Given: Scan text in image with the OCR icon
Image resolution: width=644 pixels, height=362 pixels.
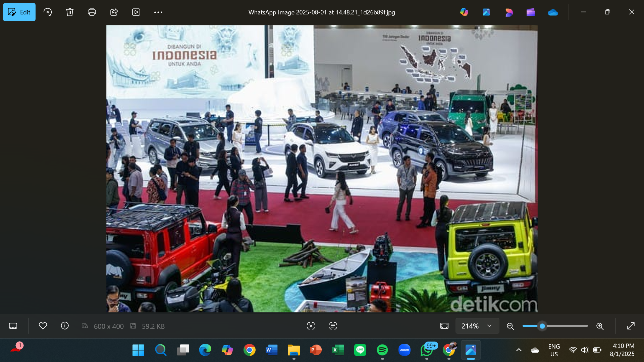Looking at the screenshot, I should (x=333, y=326).
